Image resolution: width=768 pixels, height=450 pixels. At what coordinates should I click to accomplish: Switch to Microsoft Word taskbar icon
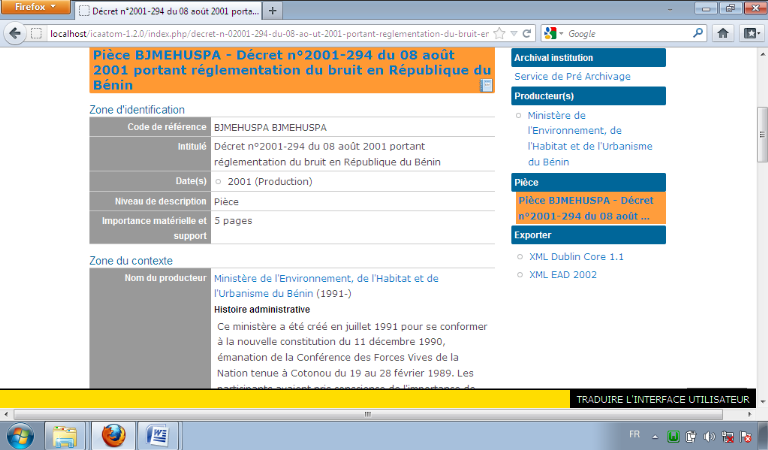pos(158,436)
